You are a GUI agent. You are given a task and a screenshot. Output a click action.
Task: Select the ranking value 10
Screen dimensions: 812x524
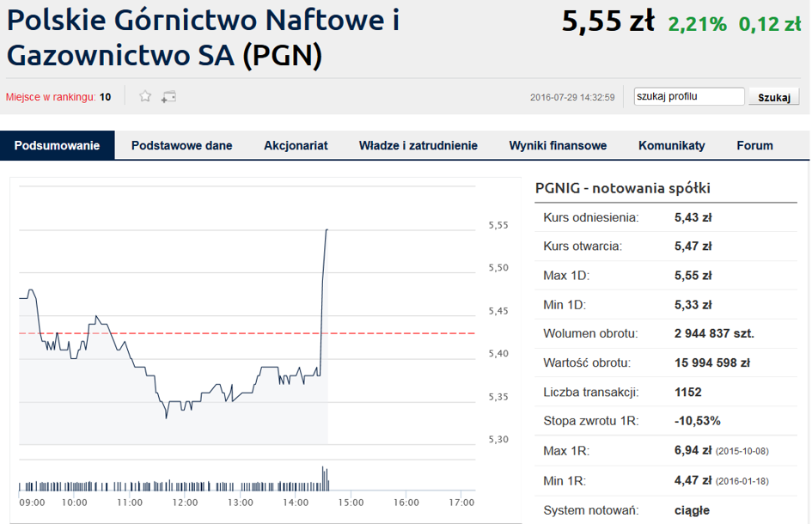point(105,97)
